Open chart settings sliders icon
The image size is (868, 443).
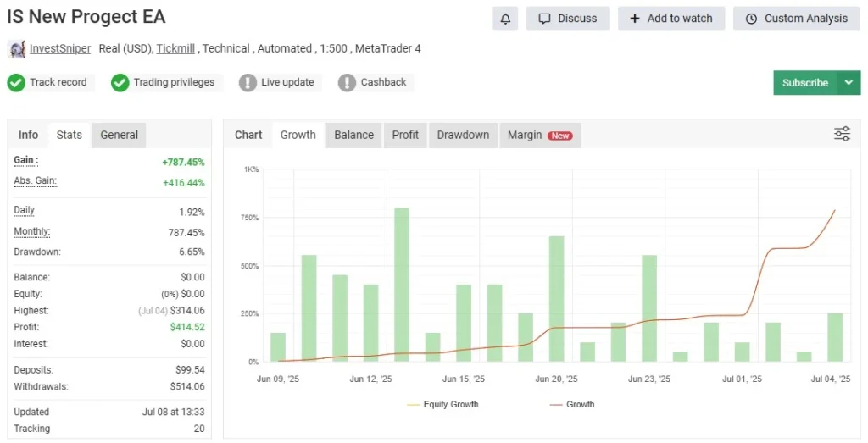coord(842,134)
